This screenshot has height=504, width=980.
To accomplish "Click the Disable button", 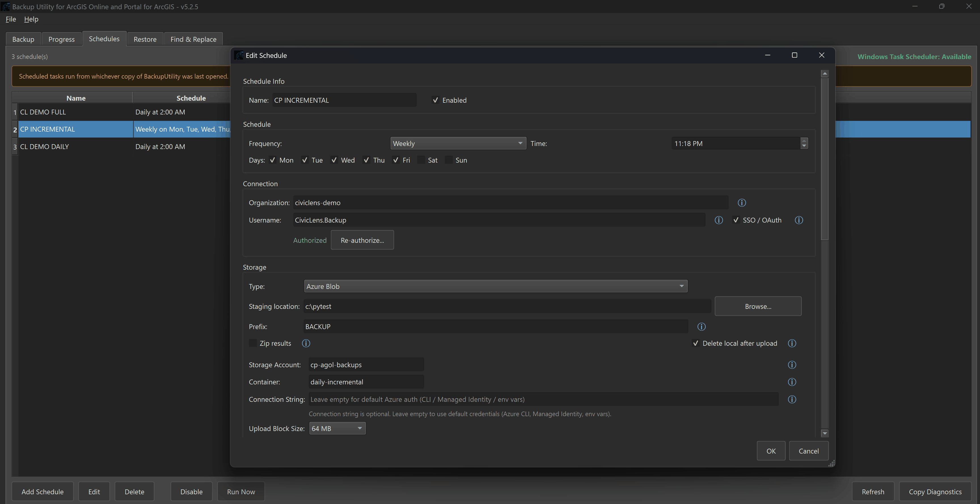I will (191, 492).
